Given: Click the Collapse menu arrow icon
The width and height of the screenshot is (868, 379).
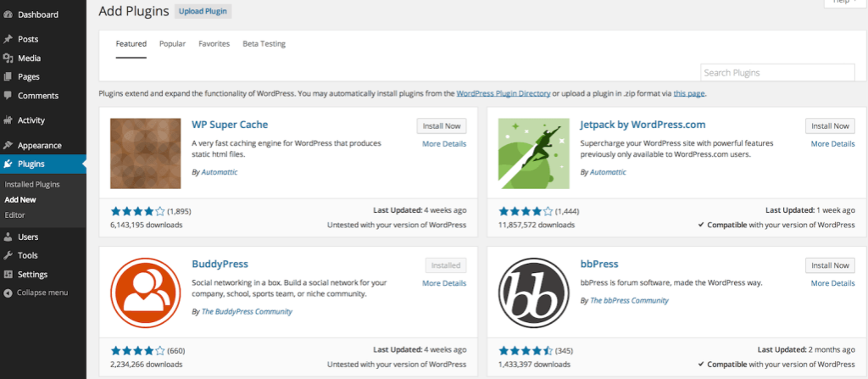Looking at the screenshot, I should point(8,293).
